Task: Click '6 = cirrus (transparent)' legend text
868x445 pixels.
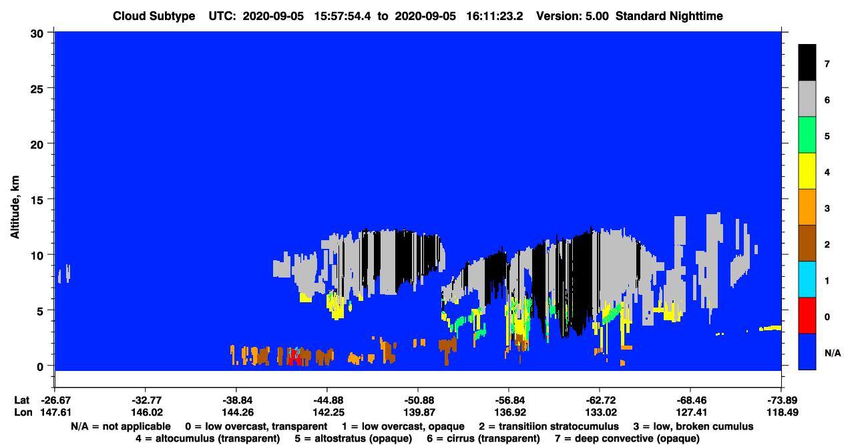Action: coord(483,438)
